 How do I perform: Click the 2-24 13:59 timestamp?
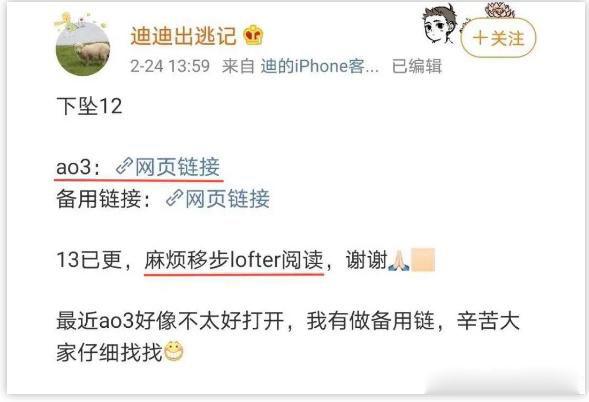[170, 66]
